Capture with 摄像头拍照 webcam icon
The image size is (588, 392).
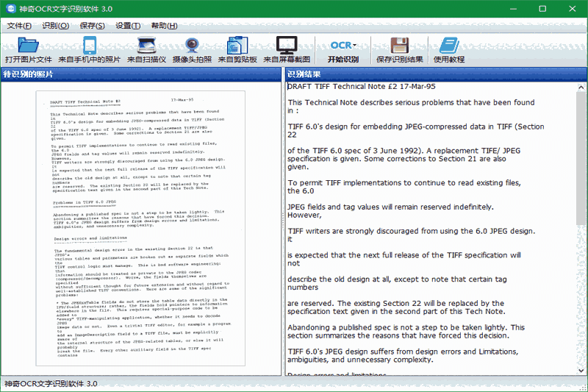pyautogui.click(x=192, y=46)
